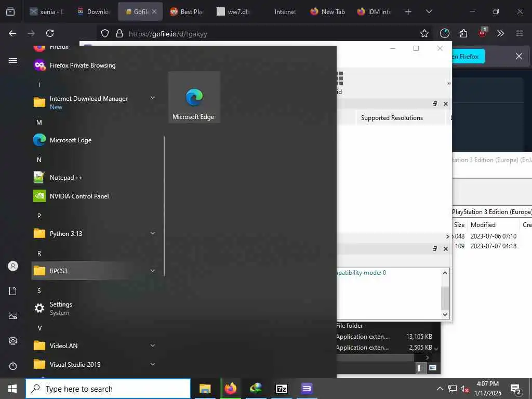Show more toolbar tools chevron
The image size is (532, 399).
500,33
